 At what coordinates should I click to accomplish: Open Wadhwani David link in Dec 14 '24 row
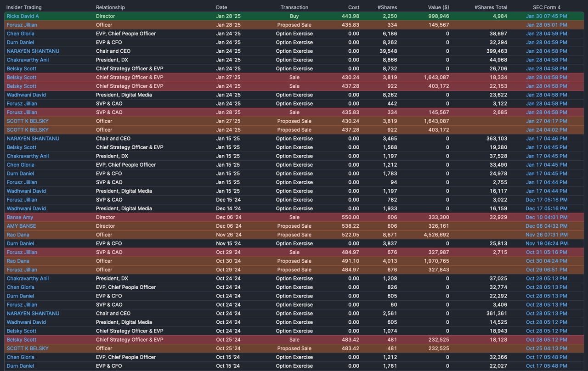tap(26, 208)
